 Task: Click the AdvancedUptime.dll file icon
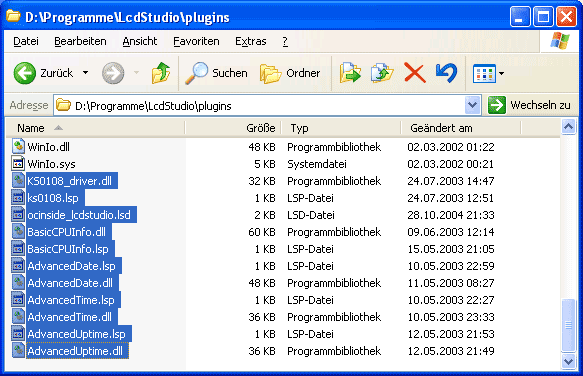point(18,351)
